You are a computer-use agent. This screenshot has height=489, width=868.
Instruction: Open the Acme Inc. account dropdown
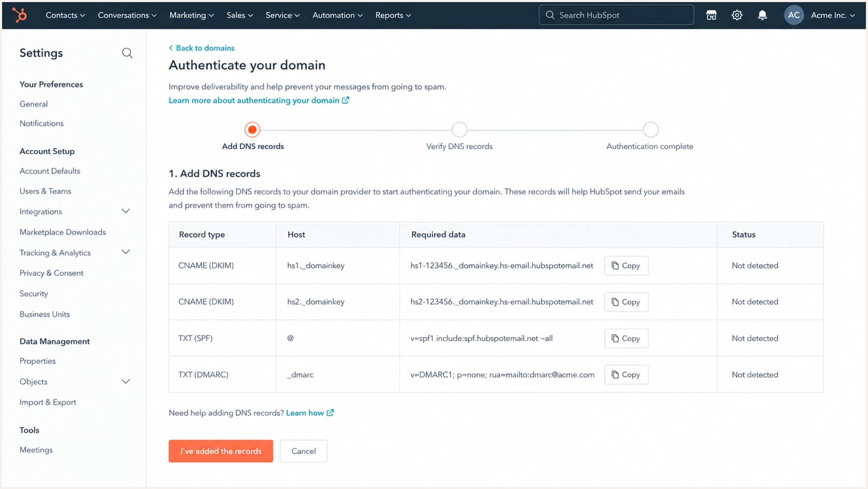click(x=833, y=15)
